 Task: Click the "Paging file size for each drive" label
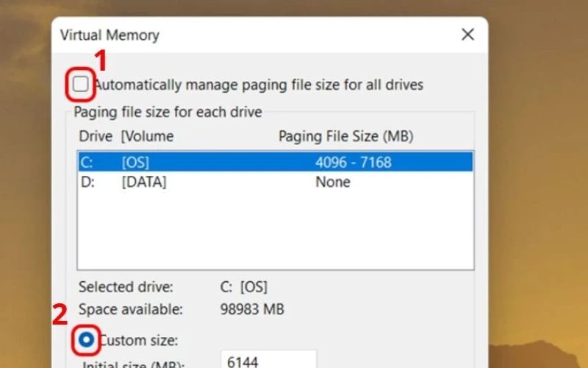coord(168,113)
